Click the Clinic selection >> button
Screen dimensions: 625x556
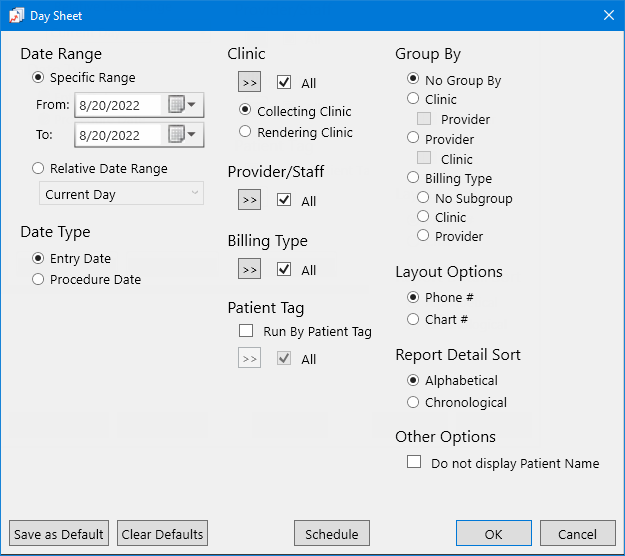click(x=250, y=82)
